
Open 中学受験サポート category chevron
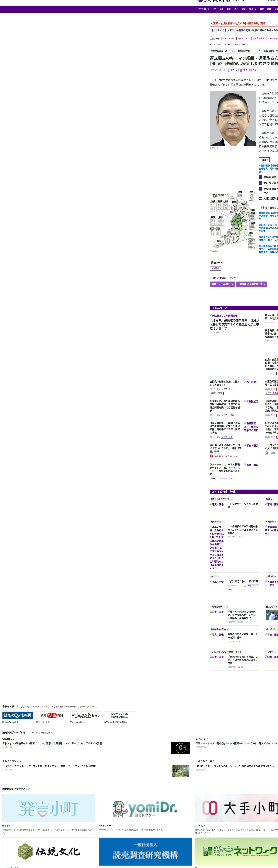click(x=227, y=607)
